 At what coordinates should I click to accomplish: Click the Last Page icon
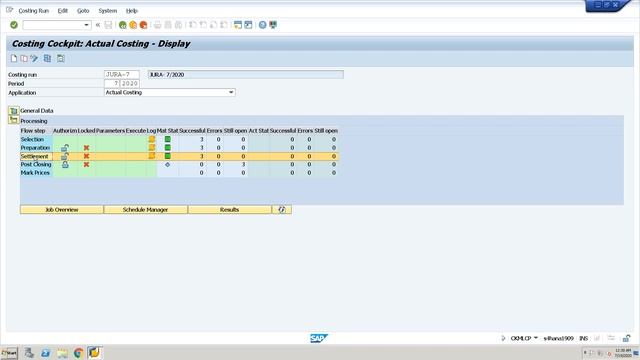click(224, 25)
